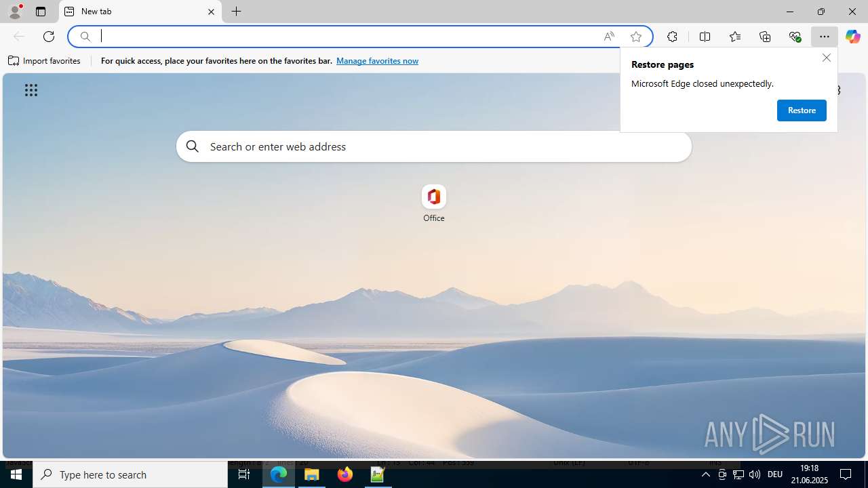Screen dimensions: 868x488
Task: Switch to Notepad++ taskbar icon
Action: coord(378,474)
